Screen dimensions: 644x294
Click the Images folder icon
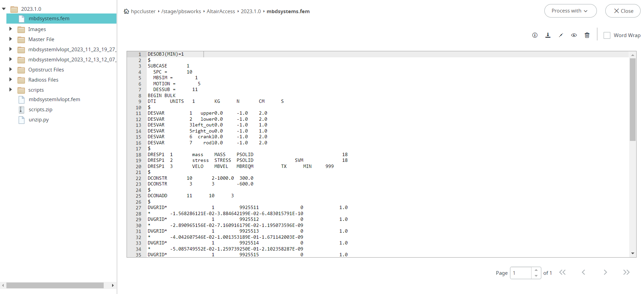pos(21,29)
